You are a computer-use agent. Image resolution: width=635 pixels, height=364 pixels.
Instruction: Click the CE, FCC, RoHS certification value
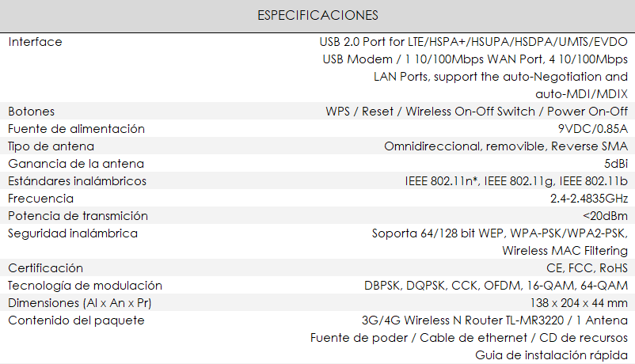click(x=587, y=268)
